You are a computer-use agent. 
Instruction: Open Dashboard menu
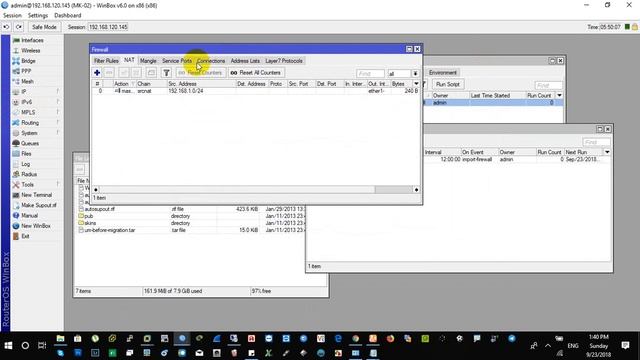coord(67,15)
